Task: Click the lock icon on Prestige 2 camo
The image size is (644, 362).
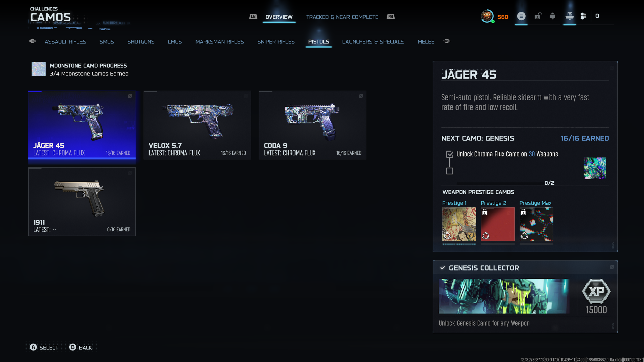Action: click(485, 212)
